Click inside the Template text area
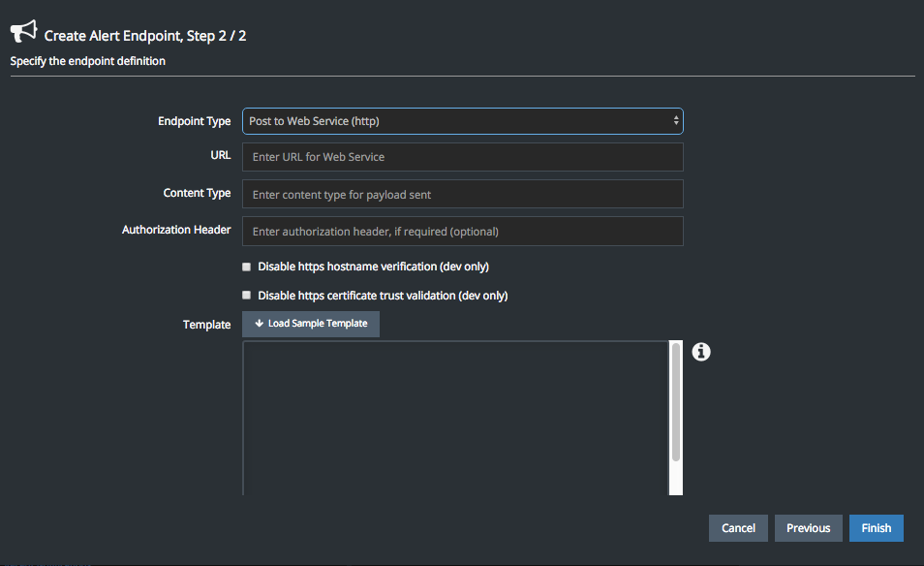 pos(455,417)
